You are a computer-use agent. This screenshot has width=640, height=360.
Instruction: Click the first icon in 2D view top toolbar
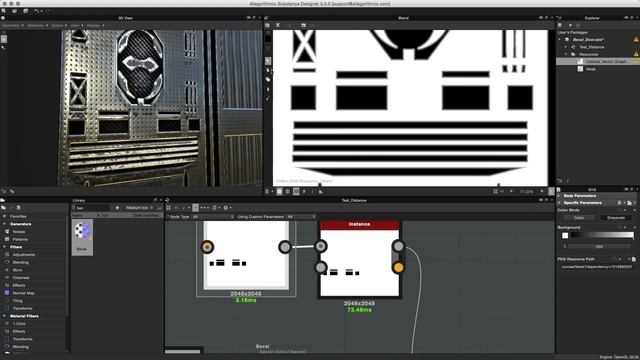pyautogui.click(x=268, y=25)
